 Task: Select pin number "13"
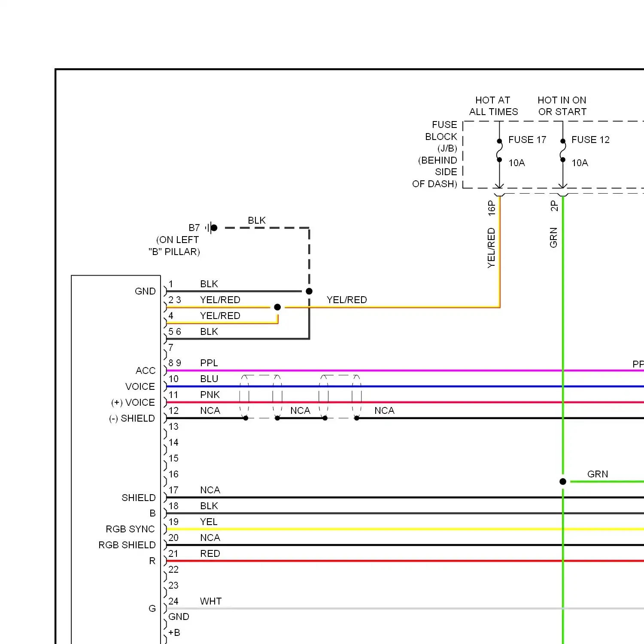[173, 426]
